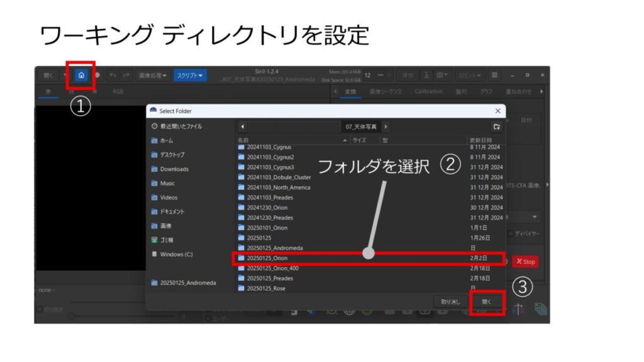Viewport: 644px width, 362px height.
Task: Select the 20250125_Orion_400 folder row
Action: tap(369, 268)
